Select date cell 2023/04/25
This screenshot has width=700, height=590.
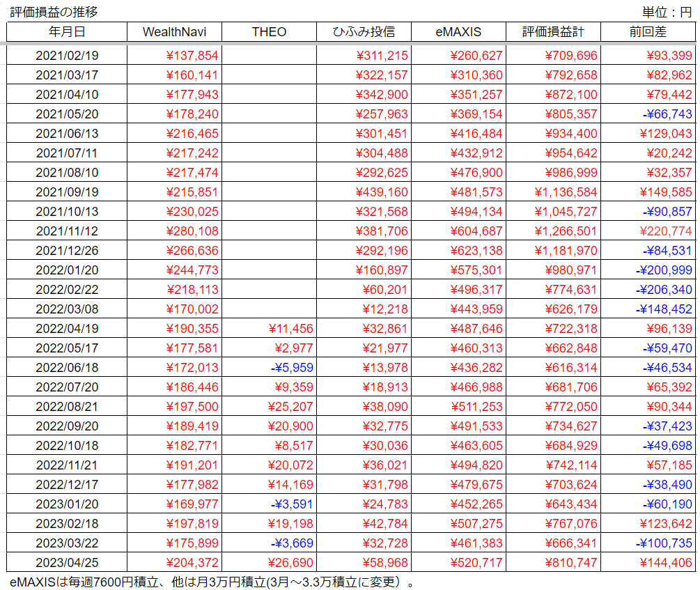(x=67, y=562)
